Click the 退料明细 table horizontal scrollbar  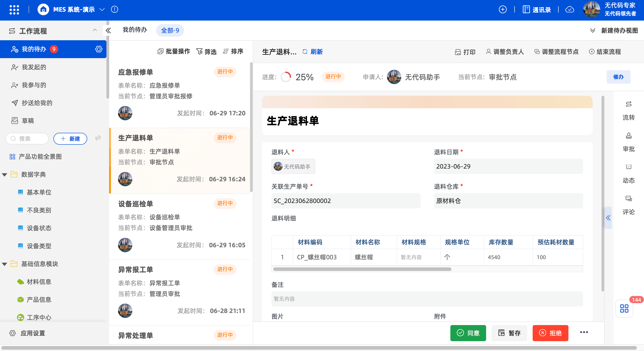pyautogui.click(x=362, y=269)
